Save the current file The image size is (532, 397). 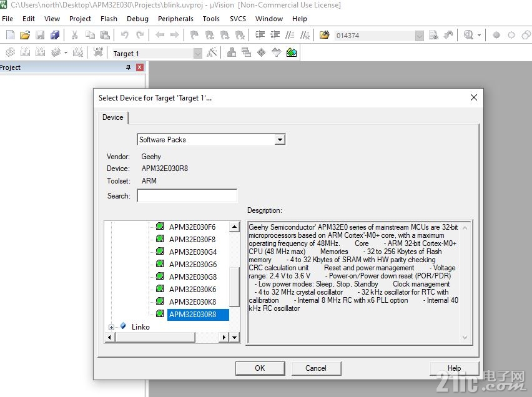40,35
